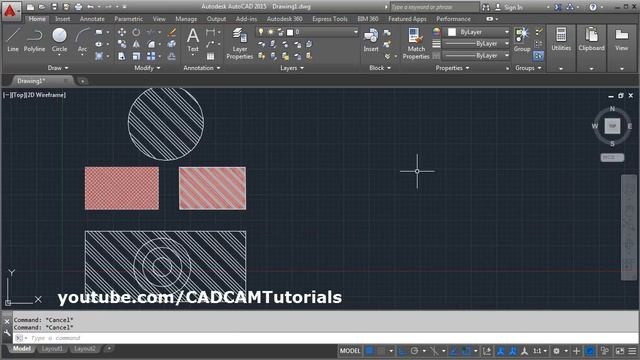Open the Text annotation tool
The image size is (640, 360).
tap(193, 40)
